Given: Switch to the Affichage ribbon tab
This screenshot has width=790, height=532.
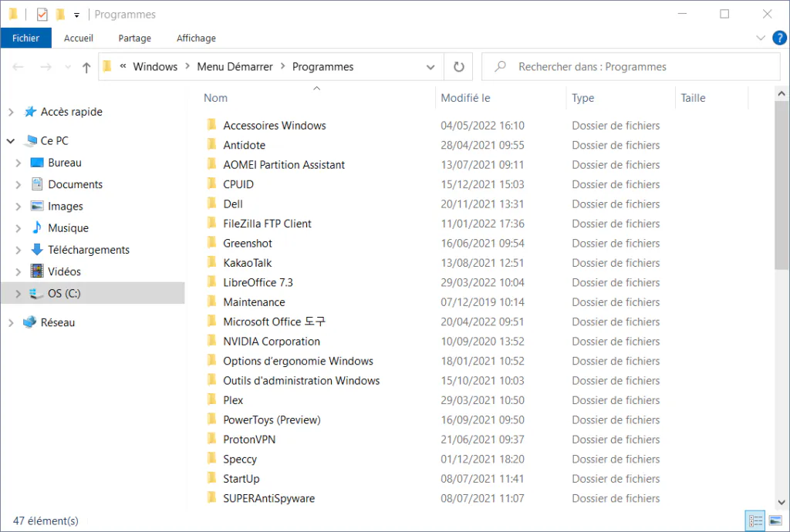Looking at the screenshot, I should tap(196, 39).
